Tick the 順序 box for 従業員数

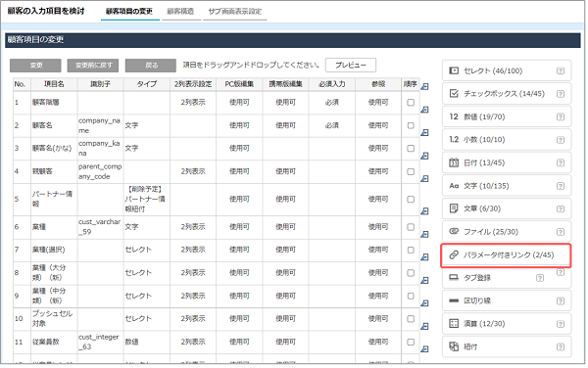[411, 342]
